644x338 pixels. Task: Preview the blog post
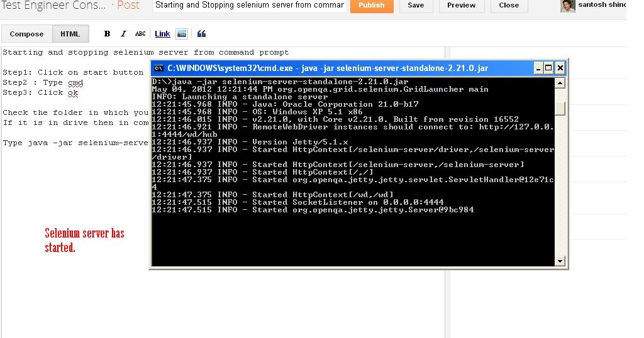(x=461, y=5)
